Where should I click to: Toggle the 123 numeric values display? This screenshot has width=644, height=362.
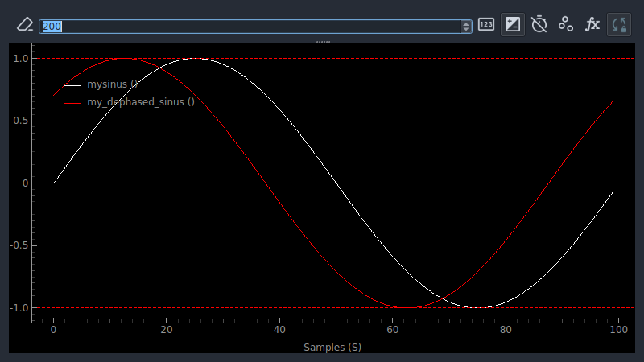coord(486,25)
